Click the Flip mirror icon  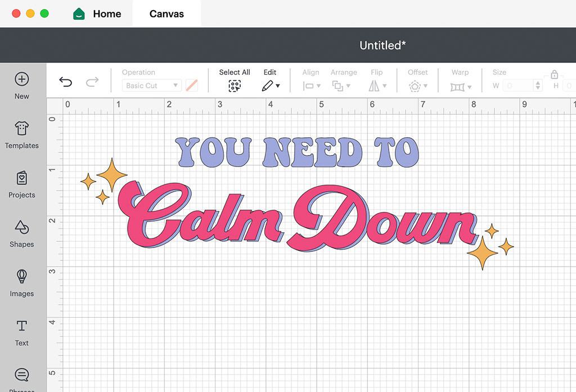point(374,86)
